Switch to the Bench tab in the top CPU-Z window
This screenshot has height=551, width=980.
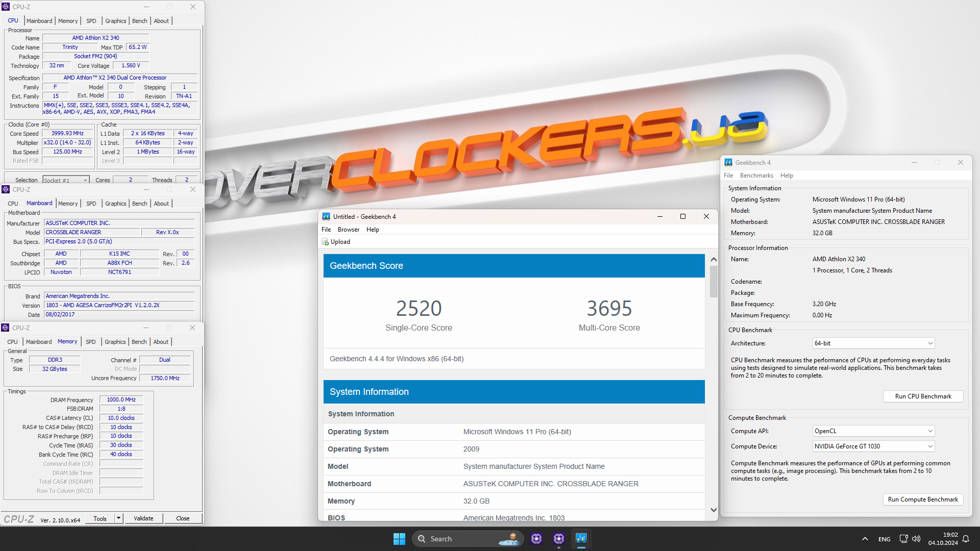139,21
